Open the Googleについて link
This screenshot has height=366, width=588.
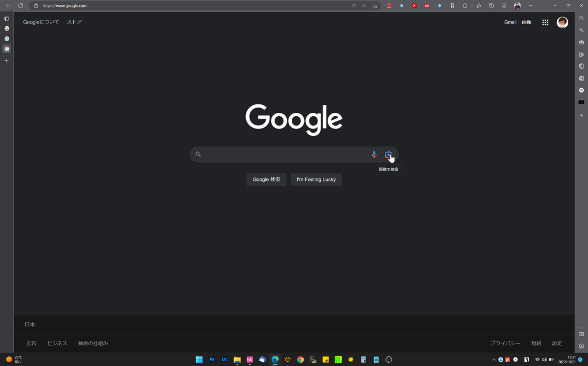[x=41, y=22]
